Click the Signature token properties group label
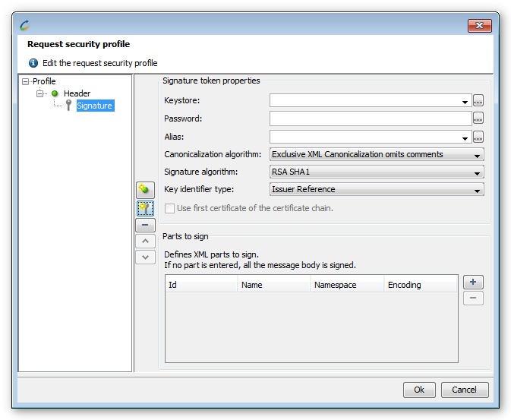This screenshot has width=511, height=420. pyautogui.click(x=211, y=81)
